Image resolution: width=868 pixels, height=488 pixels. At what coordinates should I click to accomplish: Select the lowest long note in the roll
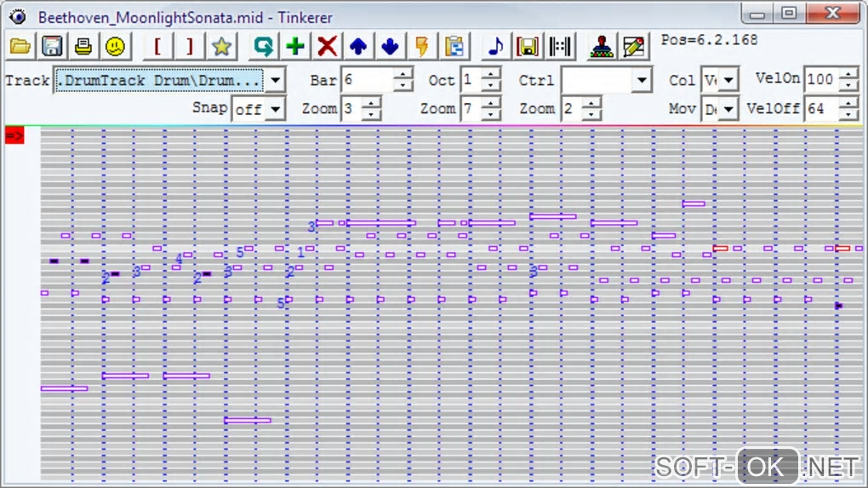(248, 421)
